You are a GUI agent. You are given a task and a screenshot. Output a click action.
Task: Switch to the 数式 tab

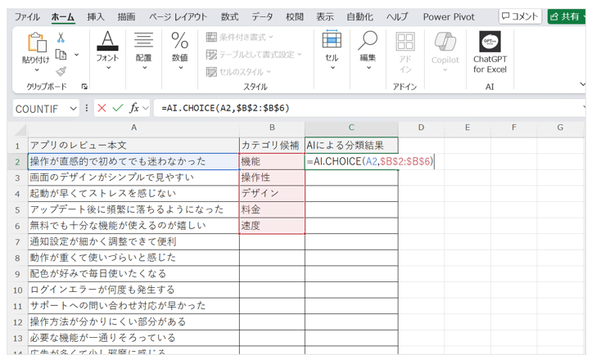pyautogui.click(x=229, y=17)
